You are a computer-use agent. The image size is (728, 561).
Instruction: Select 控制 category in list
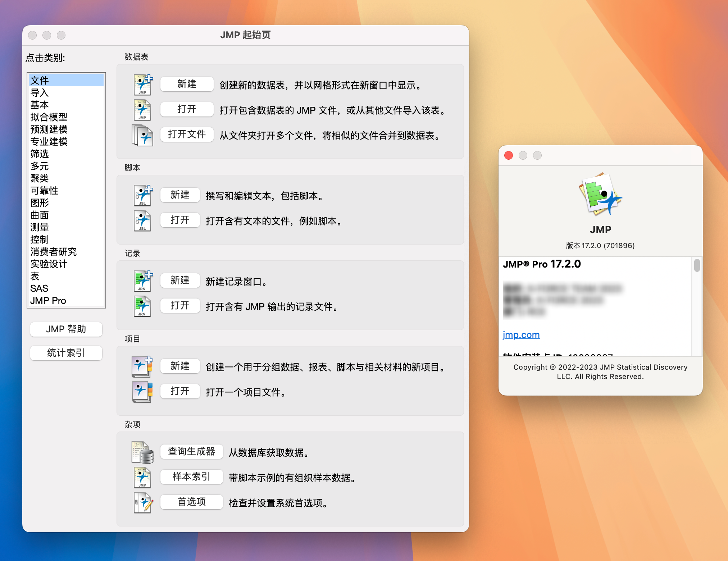click(x=66, y=239)
